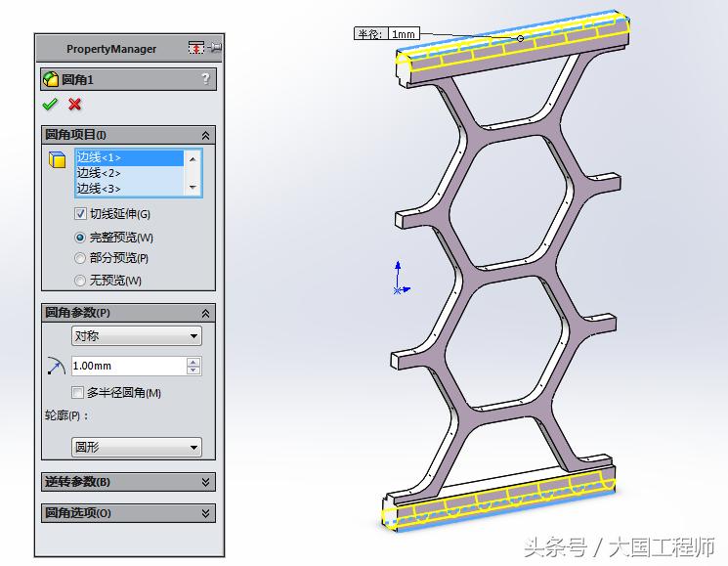The width and height of the screenshot is (728, 566).
Task: Select 无预览(W) radio button
Action: point(80,281)
